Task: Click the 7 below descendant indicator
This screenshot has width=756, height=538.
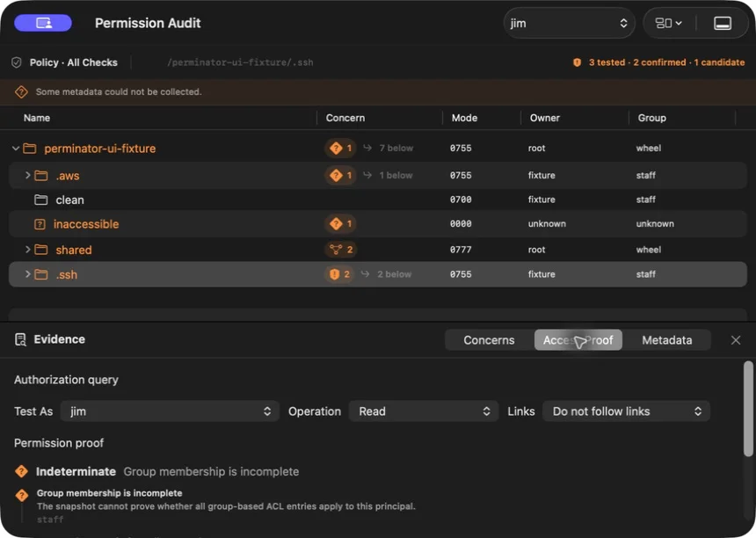Action: click(389, 148)
